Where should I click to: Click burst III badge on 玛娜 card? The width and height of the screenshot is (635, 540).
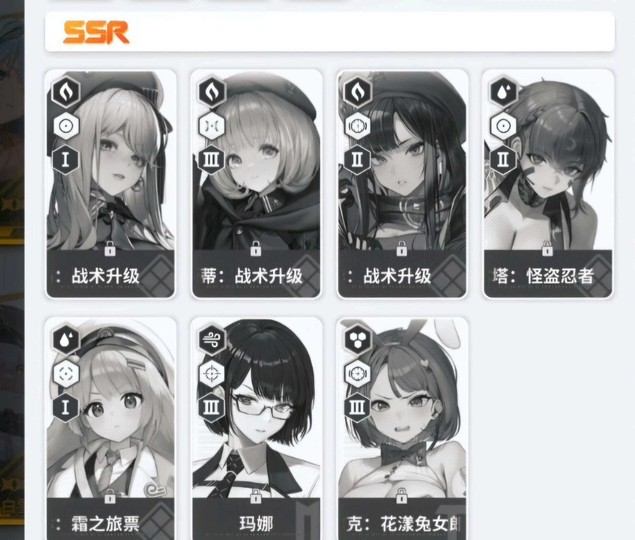(211, 407)
